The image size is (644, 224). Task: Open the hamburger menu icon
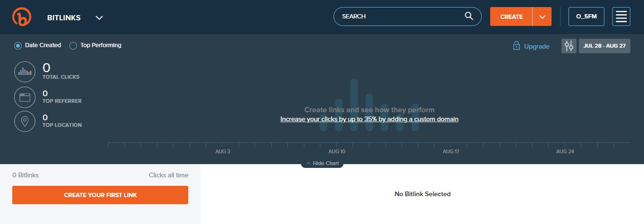pyautogui.click(x=621, y=17)
